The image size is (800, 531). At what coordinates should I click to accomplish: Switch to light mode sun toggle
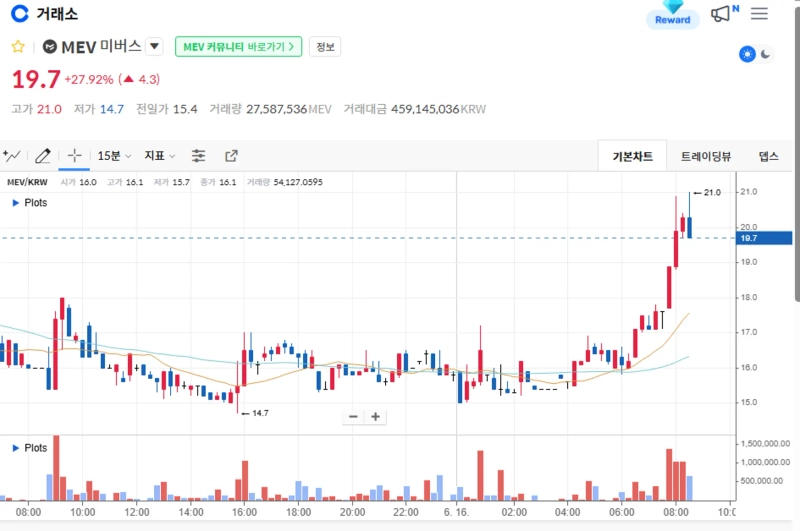pos(746,54)
